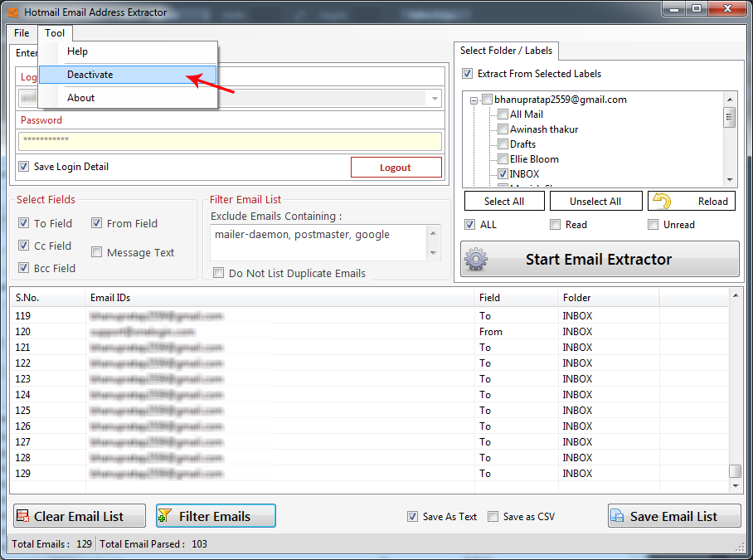The width and height of the screenshot is (753, 560).
Task: Click the Tool menu
Action: click(55, 33)
